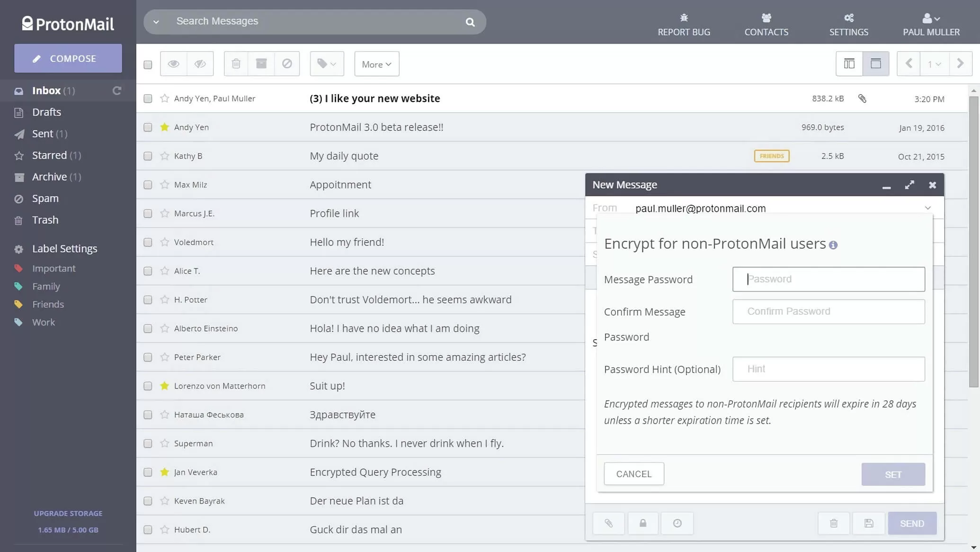980x552 pixels.
Task: Click the expiration timer icon in compose toolbar
Action: 677,523
